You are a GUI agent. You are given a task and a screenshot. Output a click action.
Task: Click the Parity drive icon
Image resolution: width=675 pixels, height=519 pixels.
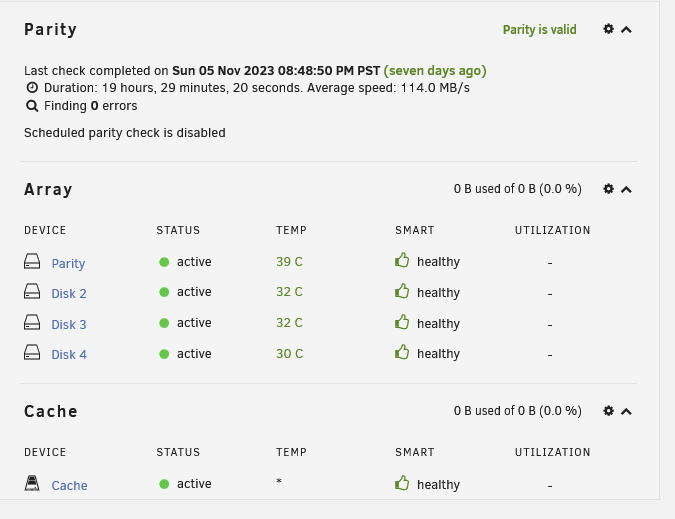click(32, 261)
